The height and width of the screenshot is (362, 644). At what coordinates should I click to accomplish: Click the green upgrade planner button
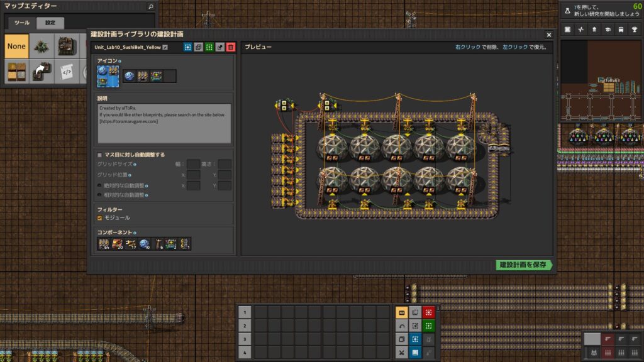click(x=209, y=47)
